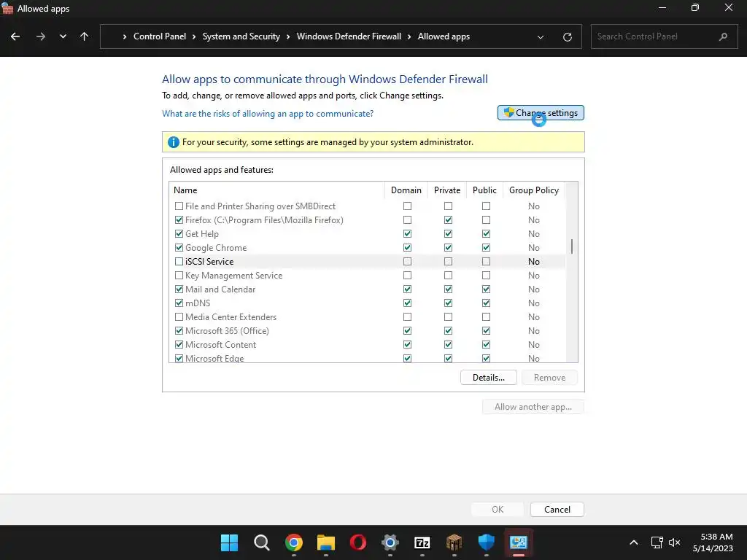This screenshot has width=747, height=560.
Task: Open Control Panel breadcrumb
Action: pyautogui.click(x=160, y=36)
